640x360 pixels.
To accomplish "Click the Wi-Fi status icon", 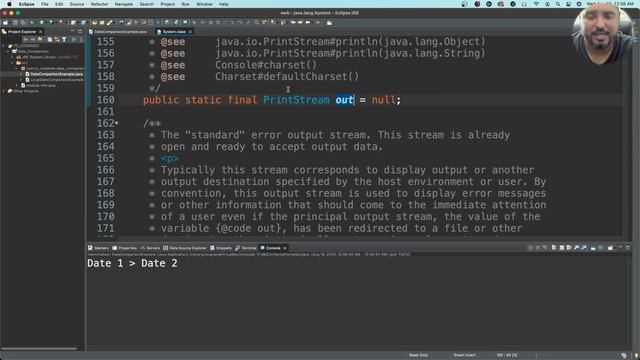I will 536,4.
